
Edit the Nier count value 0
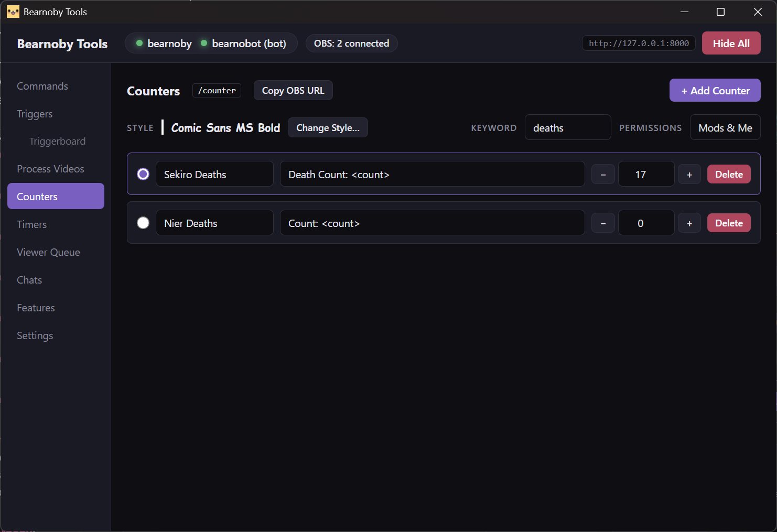[x=646, y=223]
